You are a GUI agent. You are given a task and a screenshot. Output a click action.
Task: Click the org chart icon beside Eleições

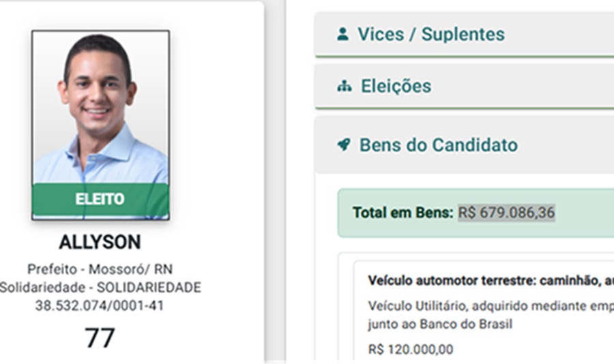345,87
